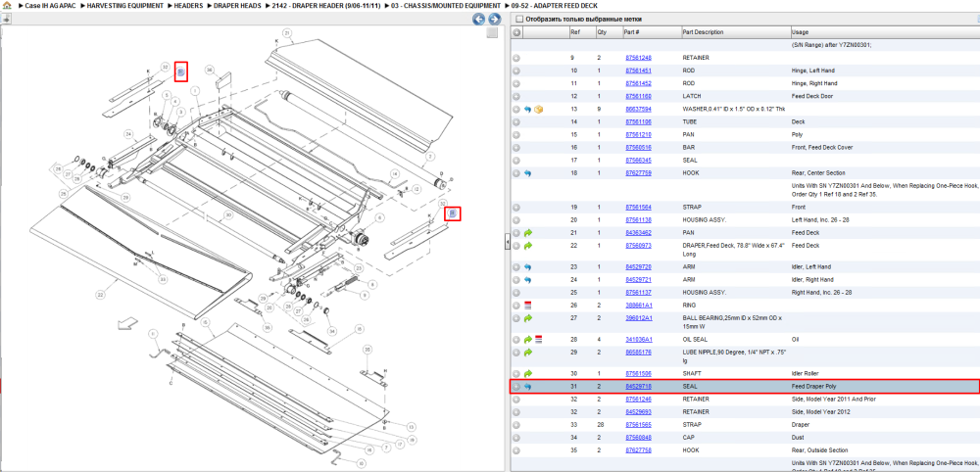This screenshot has width=980, height=472.
Task: Open part number link 87561248
Action: click(x=638, y=58)
